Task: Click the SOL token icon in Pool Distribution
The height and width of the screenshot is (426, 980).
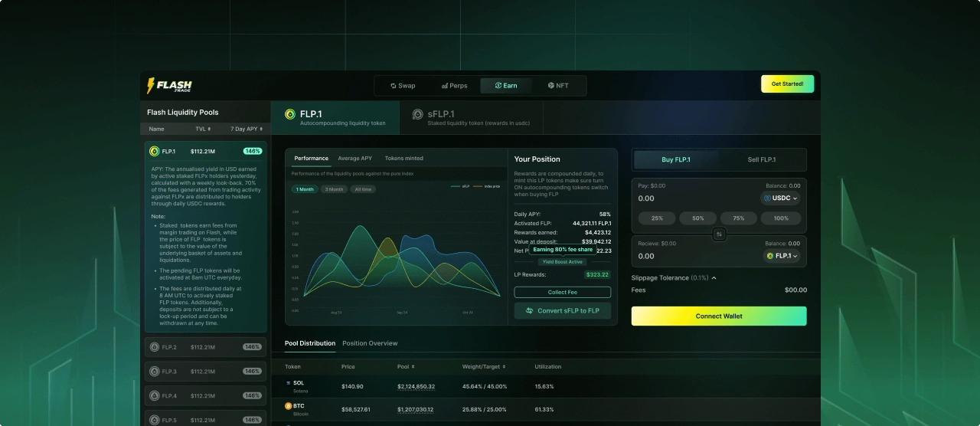Action: (289, 383)
